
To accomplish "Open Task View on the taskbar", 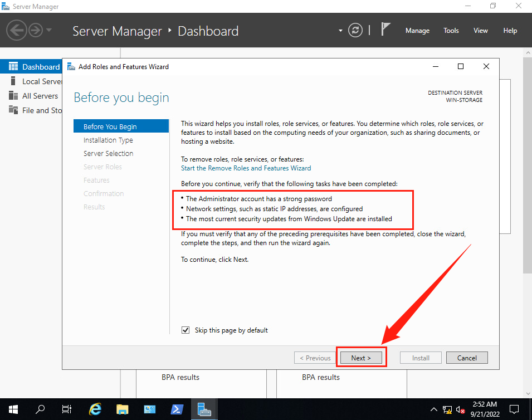I will pos(67,409).
